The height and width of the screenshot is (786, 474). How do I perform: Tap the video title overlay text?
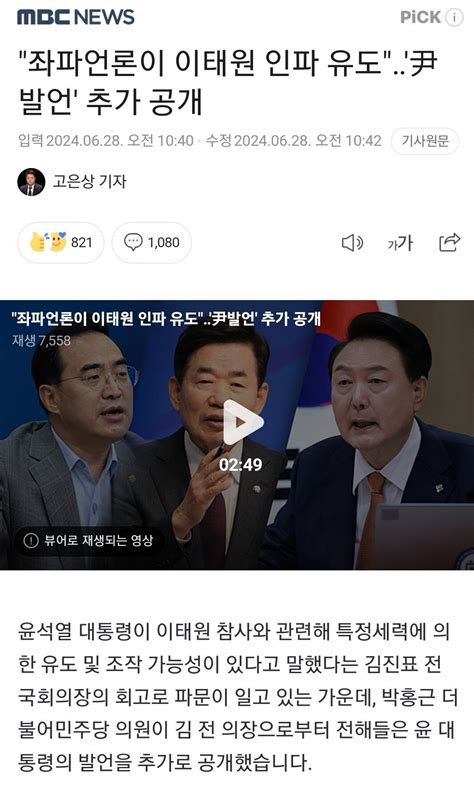coord(165,318)
